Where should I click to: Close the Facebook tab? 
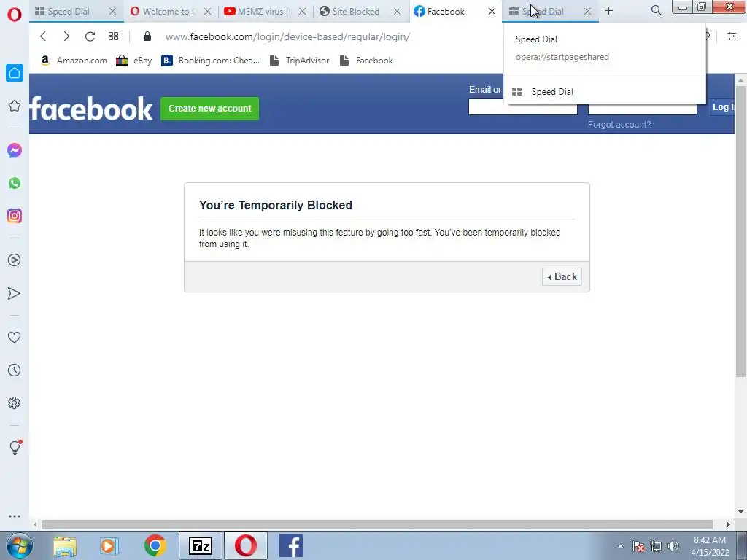(492, 12)
